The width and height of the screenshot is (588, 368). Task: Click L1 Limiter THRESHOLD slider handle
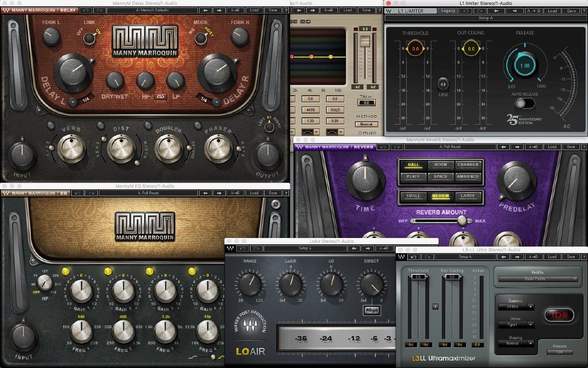[415, 49]
